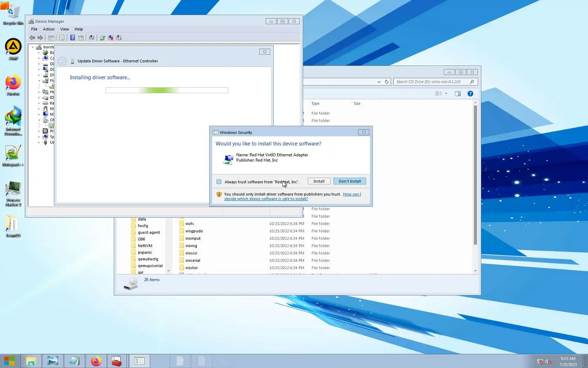The width and height of the screenshot is (588, 368).
Task: Select the NetKVM folder in navigation pane
Action: (145, 246)
